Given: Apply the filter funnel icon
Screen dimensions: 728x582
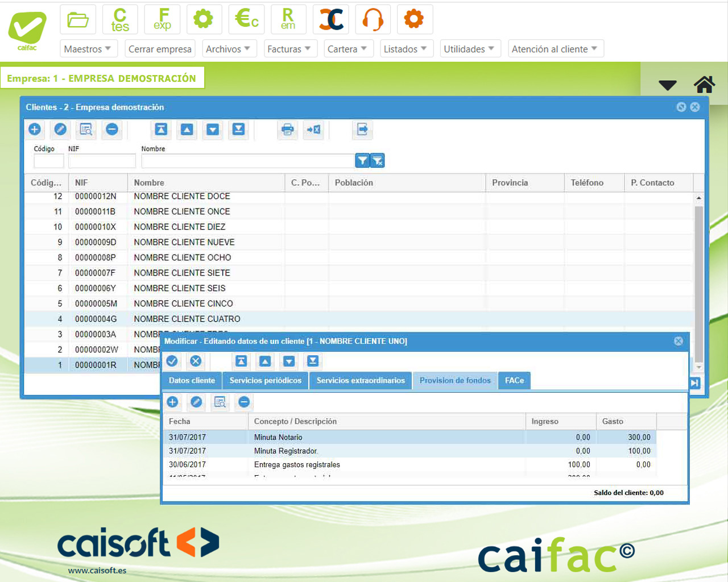Looking at the screenshot, I should click(x=362, y=161).
